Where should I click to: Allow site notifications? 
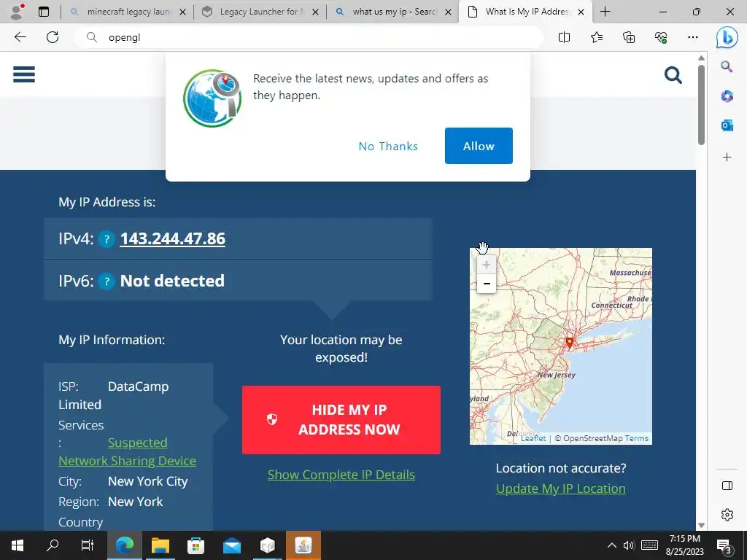point(479,146)
